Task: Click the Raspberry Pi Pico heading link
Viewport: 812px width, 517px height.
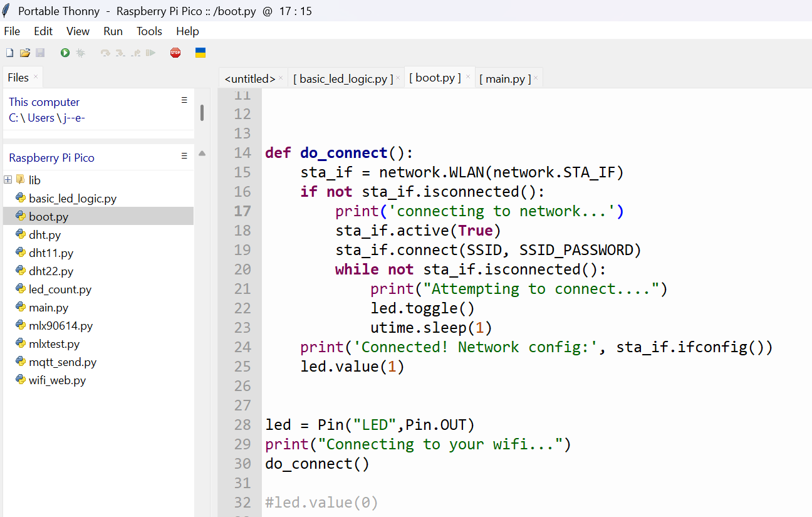Action: coord(51,158)
